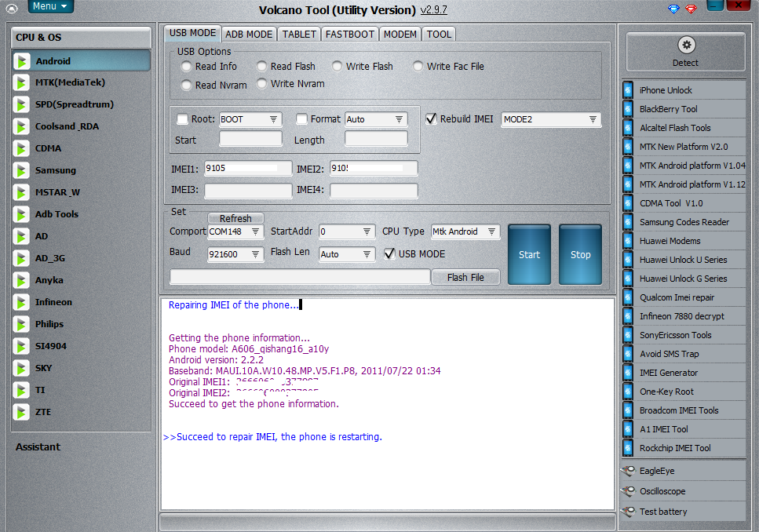Click the Detect gear icon
759x532 pixels.
[x=686, y=46]
